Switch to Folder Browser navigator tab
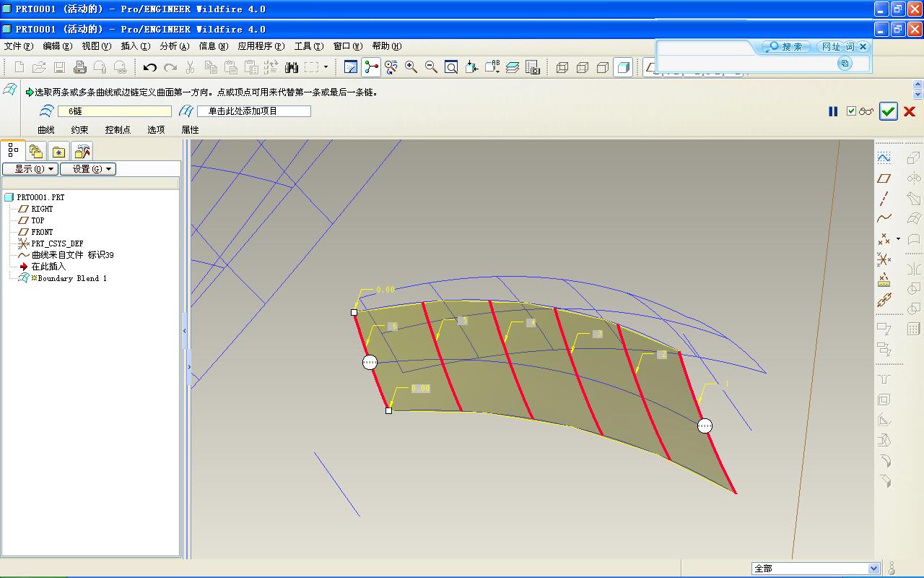The height and width of the screenshot is (578, 924). click(x=36, y=151)
